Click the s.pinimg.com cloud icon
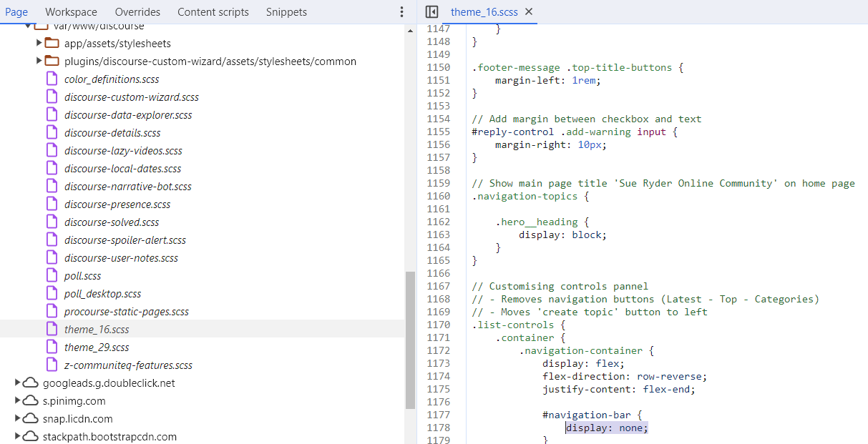The height and width of the screenshot is (444, 868). (31, 400)
